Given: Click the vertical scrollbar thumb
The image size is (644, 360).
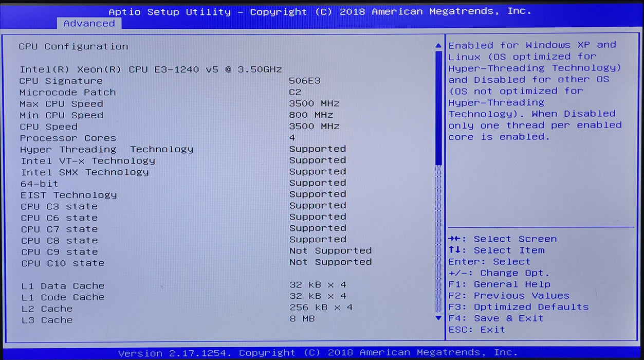Looking at the screenshot, I should pyautogui.click(x=438, y=108).
